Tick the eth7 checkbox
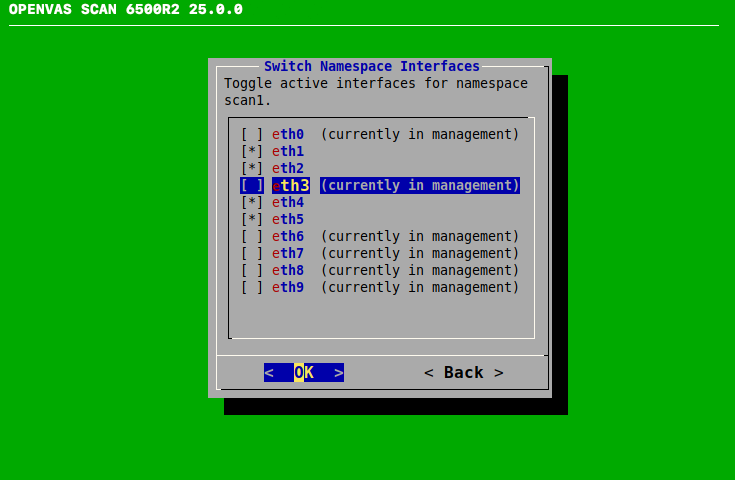The image size is (735, 480). tap(252, 253)
